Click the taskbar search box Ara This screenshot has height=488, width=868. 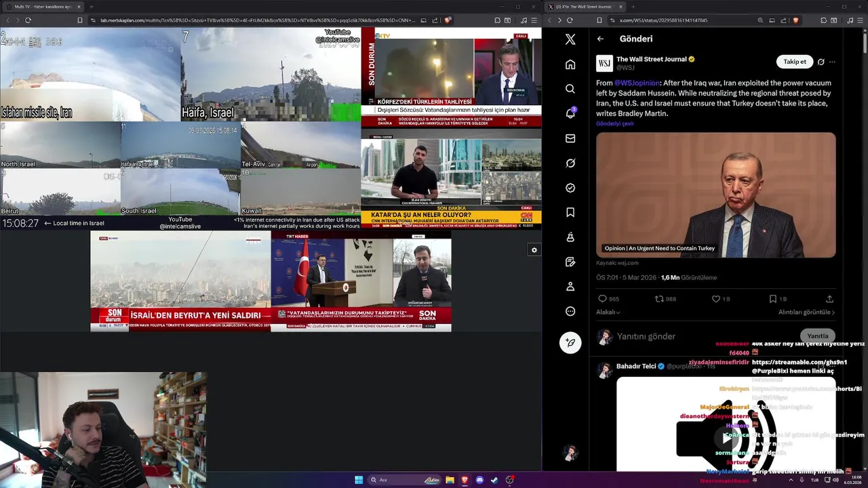(x=405, y=480)
